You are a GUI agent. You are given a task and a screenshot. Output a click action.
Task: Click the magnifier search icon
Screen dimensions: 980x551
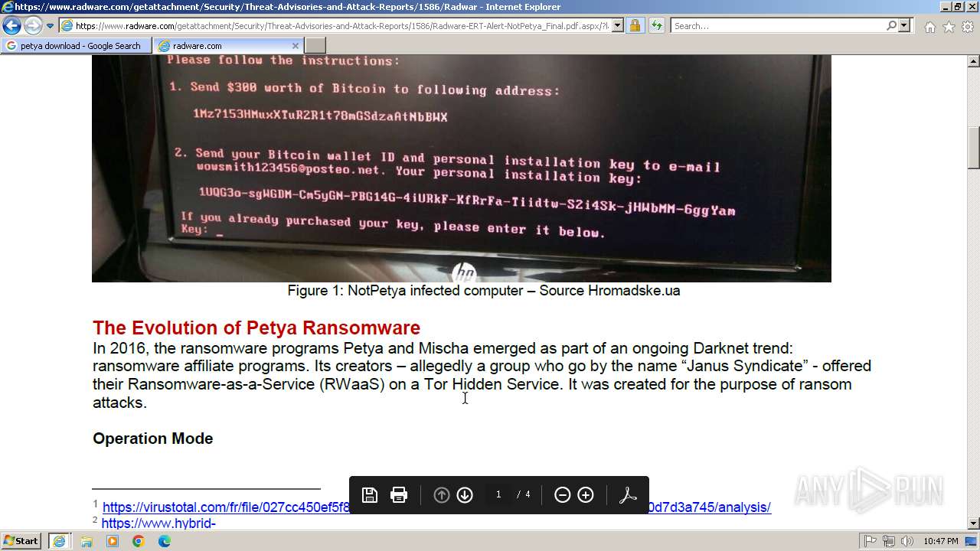click(x=891, y=26)
